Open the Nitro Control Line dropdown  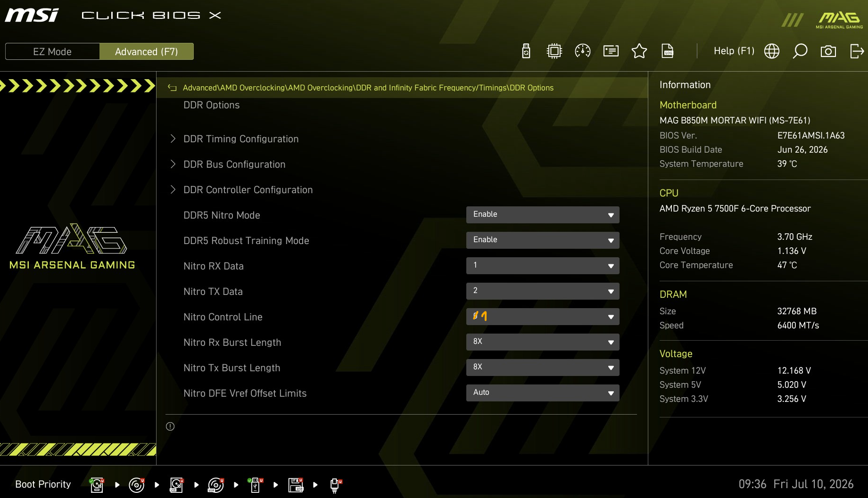pyautogui.click(x=543, y=317)
